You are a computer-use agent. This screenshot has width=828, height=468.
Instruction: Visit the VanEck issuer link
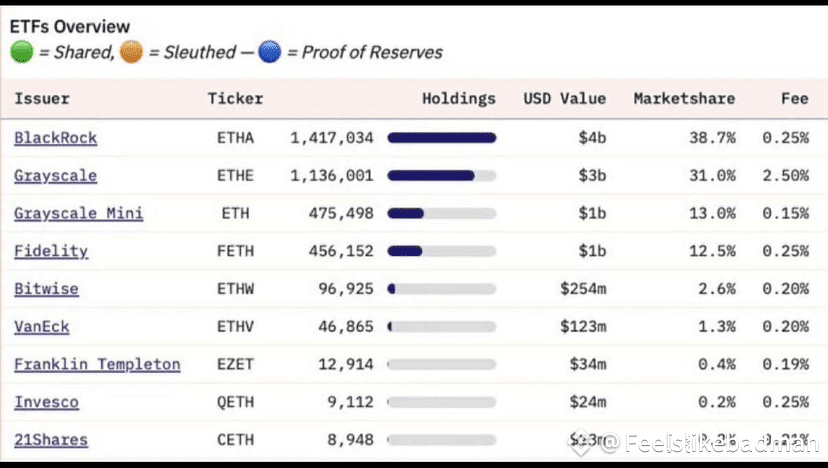tap(42, 326)
